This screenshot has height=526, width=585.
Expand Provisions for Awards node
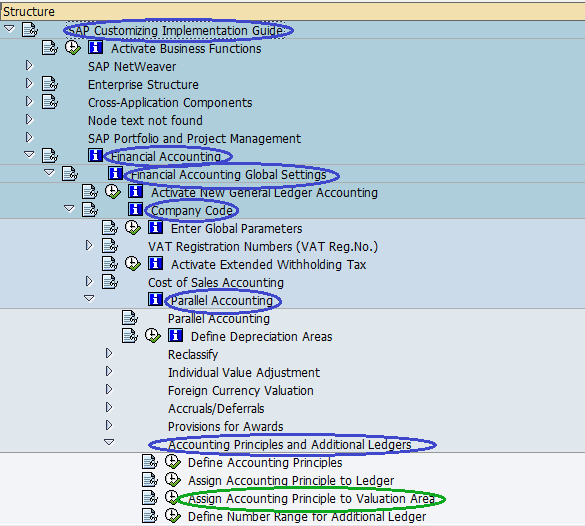coord(109,425)
